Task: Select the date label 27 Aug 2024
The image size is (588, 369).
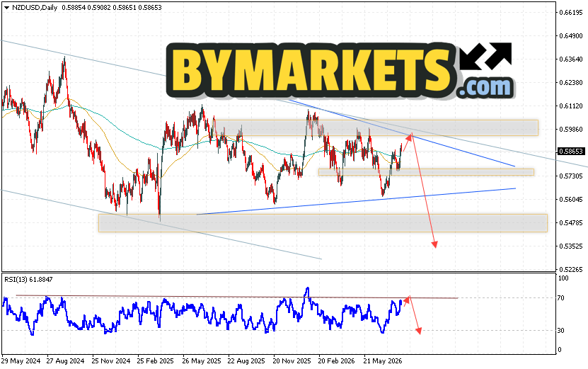Action: tap(65, 361)
